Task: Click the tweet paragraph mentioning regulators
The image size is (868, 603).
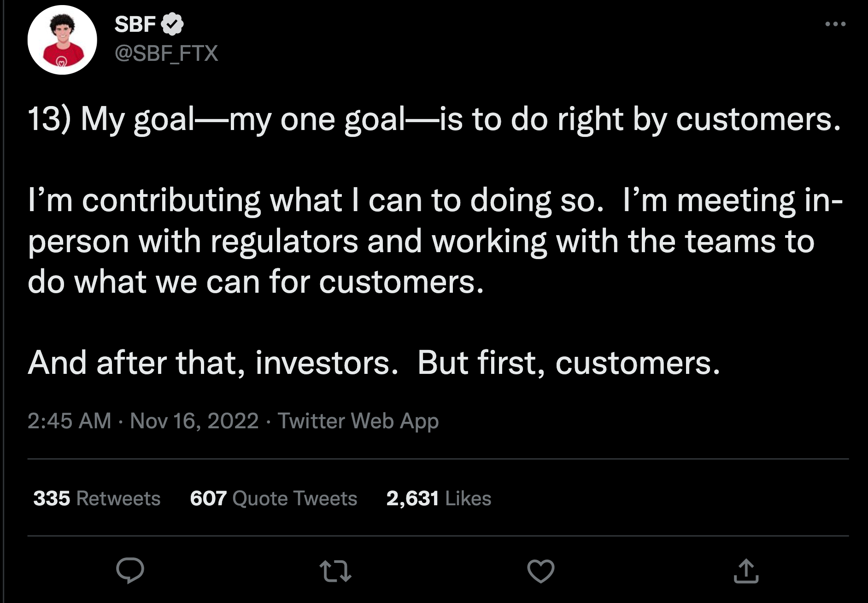Action: 420,241
